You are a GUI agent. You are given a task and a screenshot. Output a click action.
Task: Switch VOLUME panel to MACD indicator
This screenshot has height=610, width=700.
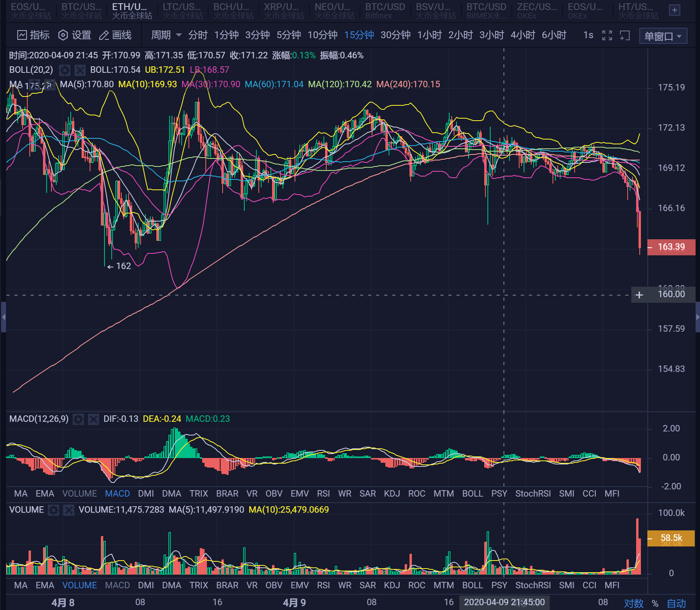[x=117, y=585]
